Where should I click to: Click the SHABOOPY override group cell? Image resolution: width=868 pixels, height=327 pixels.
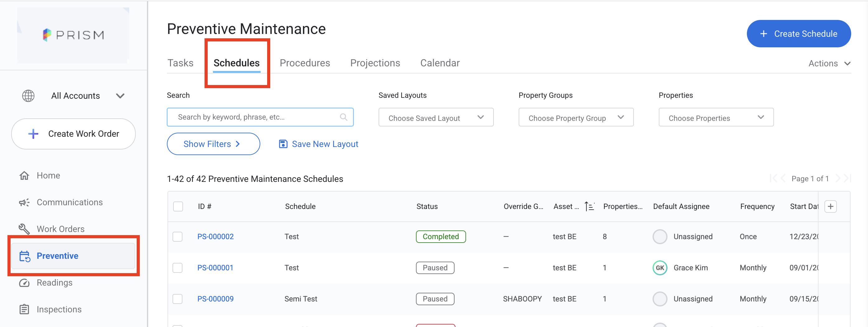pyautogui.click(x=522, y=299)
